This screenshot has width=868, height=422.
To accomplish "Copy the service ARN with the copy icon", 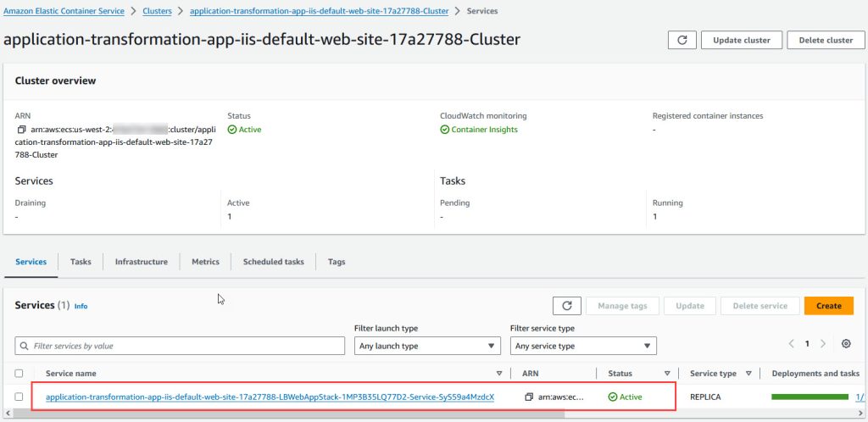I will click(x=529, y=397).
